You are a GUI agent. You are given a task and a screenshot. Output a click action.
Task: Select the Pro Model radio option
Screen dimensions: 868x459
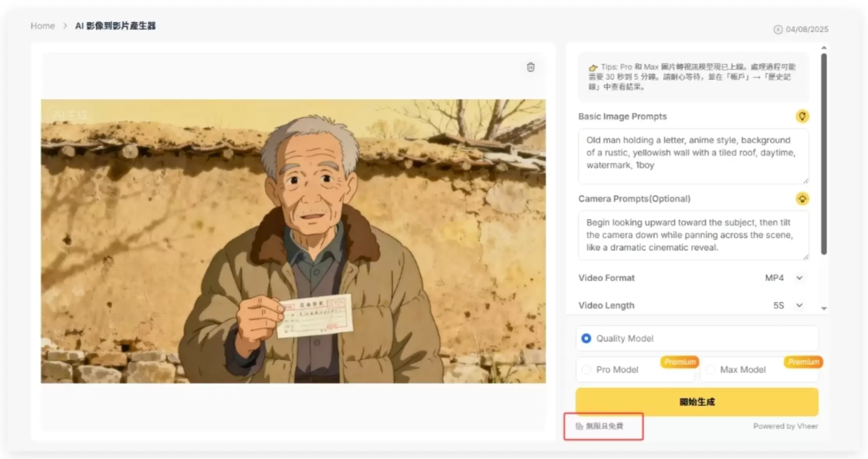tap(586, 370)
